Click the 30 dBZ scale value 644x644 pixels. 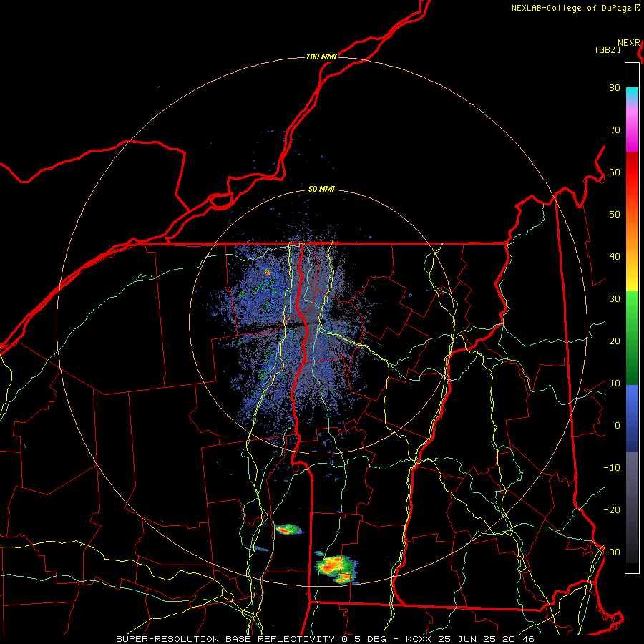coord(615,299)
